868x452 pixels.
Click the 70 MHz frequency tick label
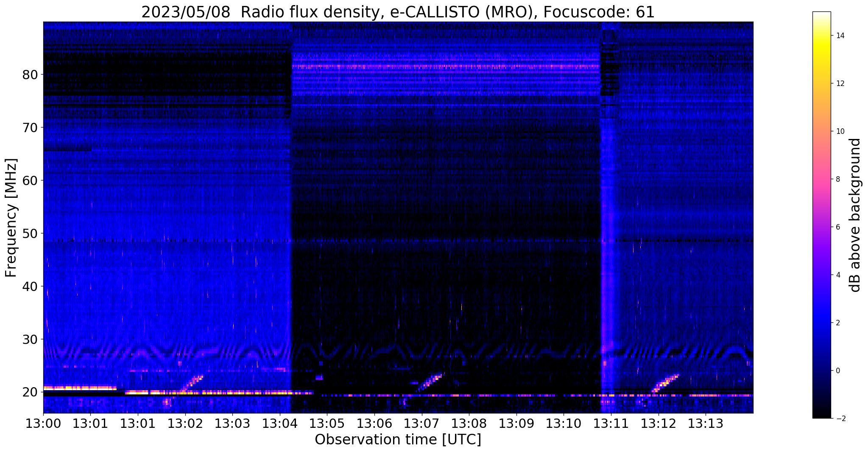click(x=30, y=128)
